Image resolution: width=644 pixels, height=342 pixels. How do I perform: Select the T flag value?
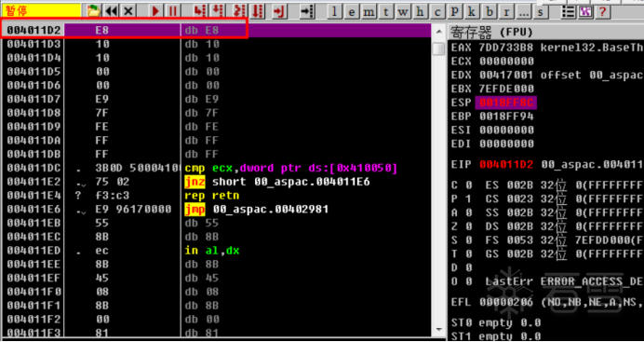[x=469, y=254]
